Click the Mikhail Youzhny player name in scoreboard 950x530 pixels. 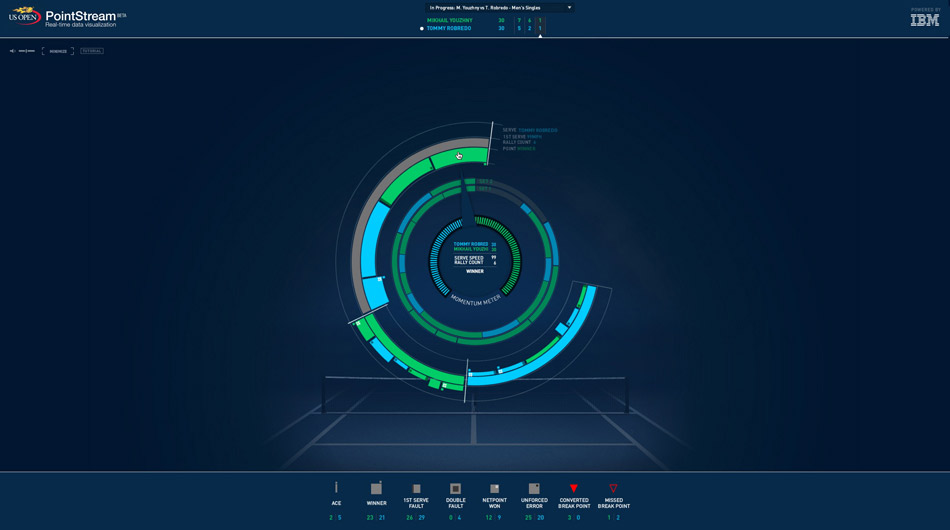(x=450, y=20)
